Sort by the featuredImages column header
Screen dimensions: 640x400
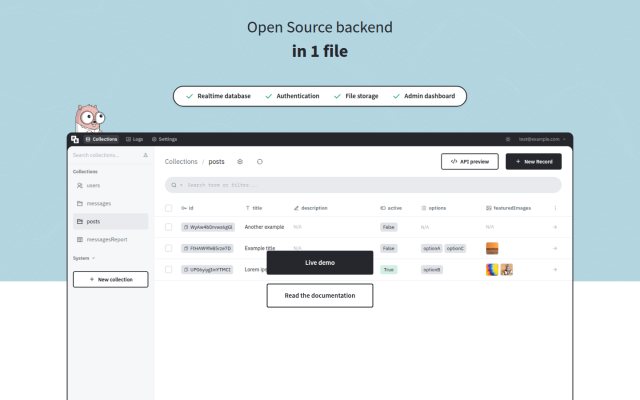point(509,208)
